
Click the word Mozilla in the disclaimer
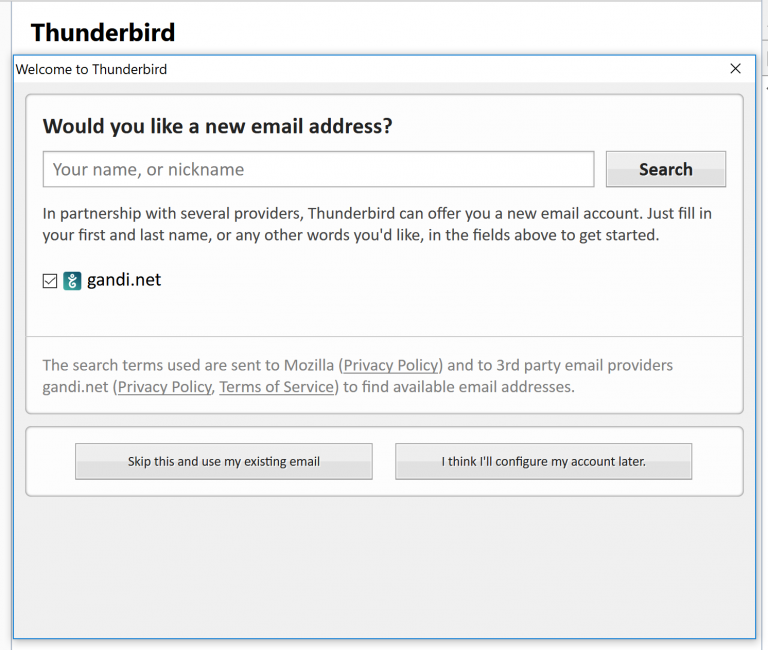309,365
